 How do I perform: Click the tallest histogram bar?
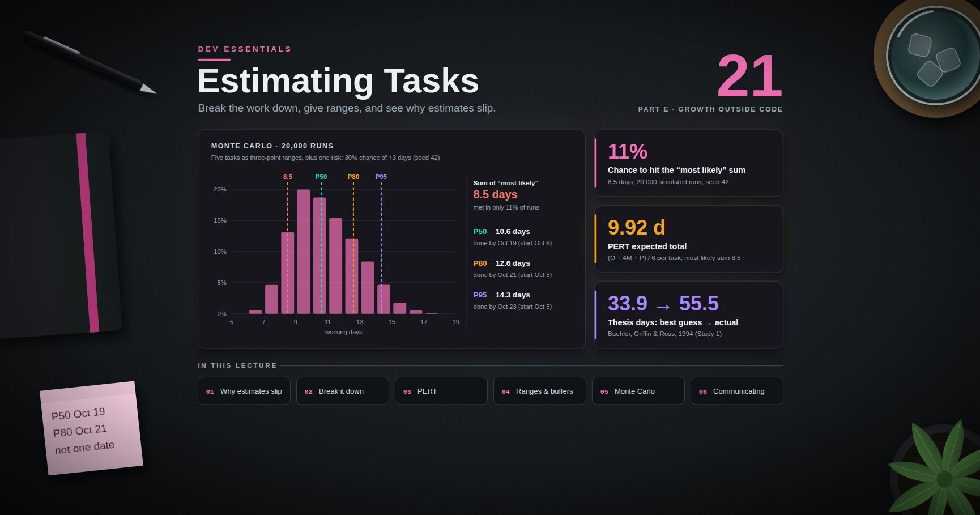[304, 252]
